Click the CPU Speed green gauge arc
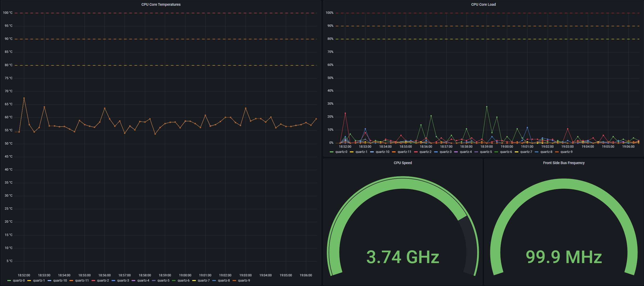Image resolution: width=644 pixels, height=286 pixels. coord(403,184)
